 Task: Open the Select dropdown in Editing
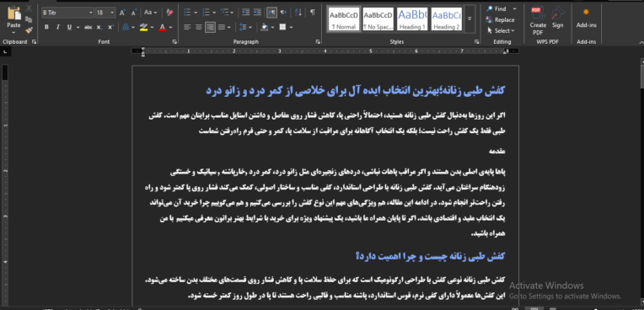[500, 31]
